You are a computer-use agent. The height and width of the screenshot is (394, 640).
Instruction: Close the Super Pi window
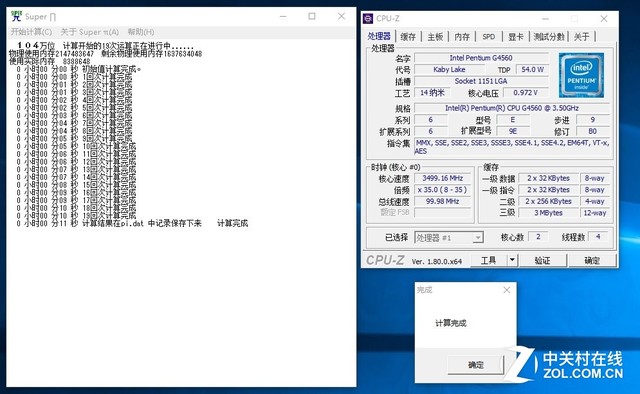[x=342, y=16]
